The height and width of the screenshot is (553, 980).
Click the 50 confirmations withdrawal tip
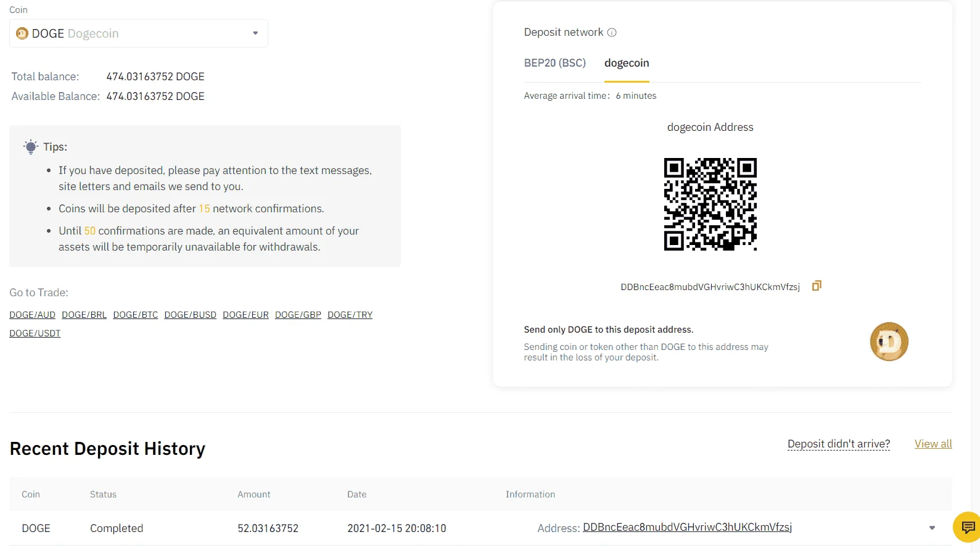point(209,239)
